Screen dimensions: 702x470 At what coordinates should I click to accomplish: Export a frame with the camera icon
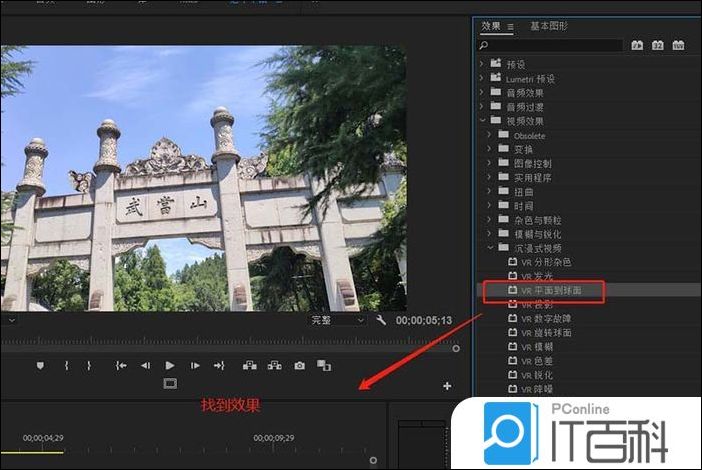[300, 366]
